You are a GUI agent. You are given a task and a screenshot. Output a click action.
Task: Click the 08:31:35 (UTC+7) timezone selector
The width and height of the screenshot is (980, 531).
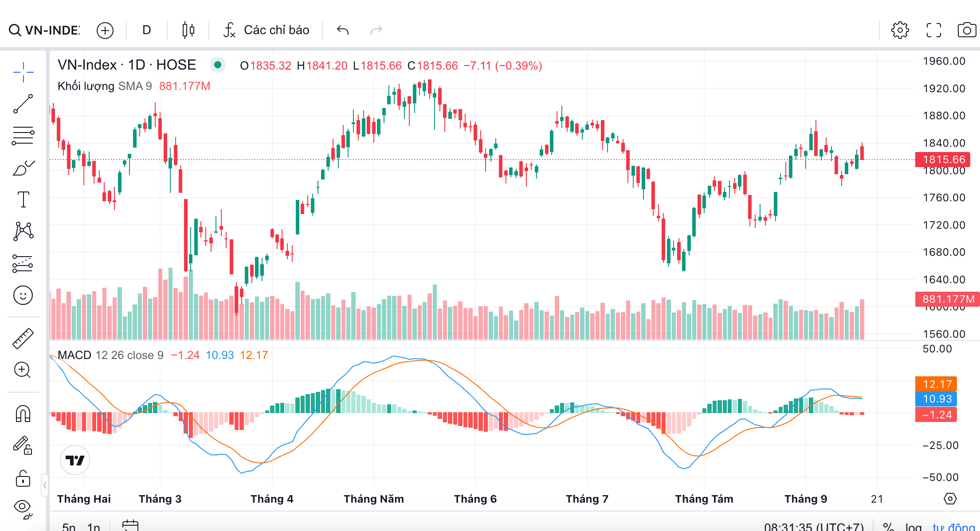click(814, 527)
